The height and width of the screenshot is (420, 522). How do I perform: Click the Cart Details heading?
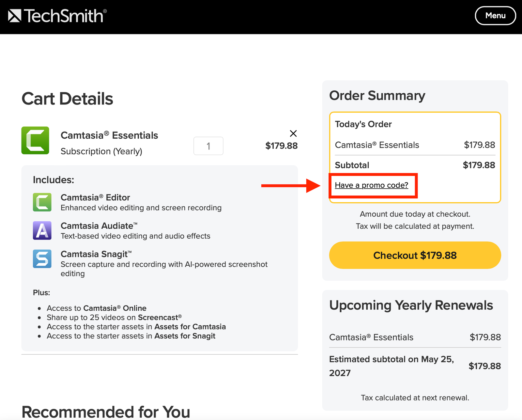pyautogui.click(x=67, y=99)
